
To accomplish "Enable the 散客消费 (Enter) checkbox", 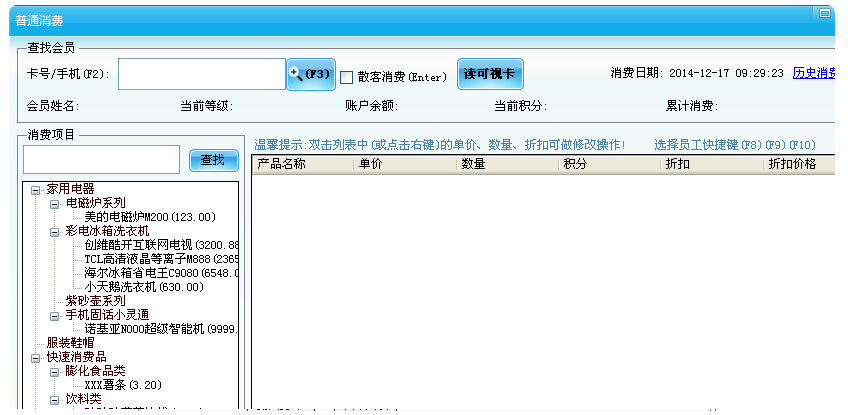I will [x=346, y=77].
